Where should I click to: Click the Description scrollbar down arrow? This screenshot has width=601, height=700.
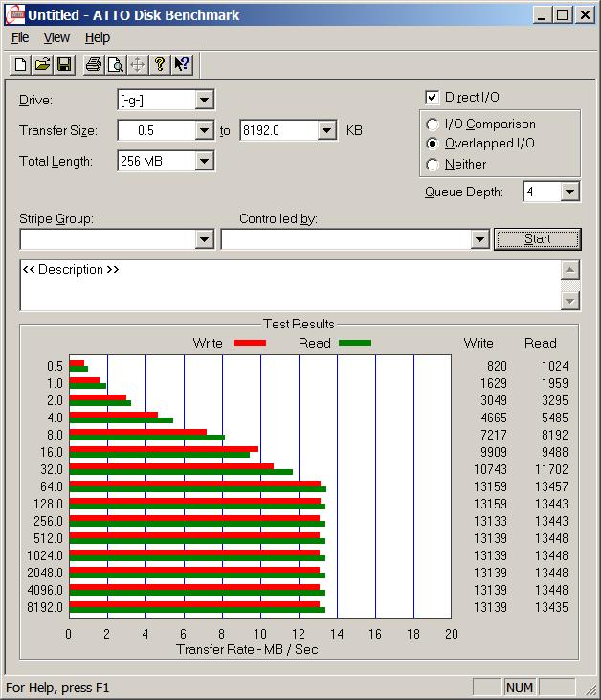(569, 301)
